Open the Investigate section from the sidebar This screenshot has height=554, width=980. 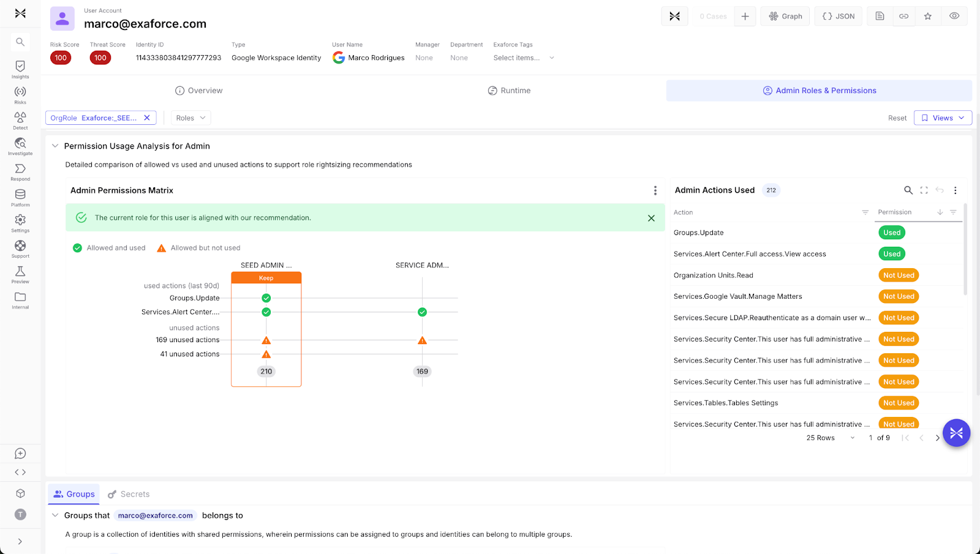pyautogui.click(x=20, y=145)
